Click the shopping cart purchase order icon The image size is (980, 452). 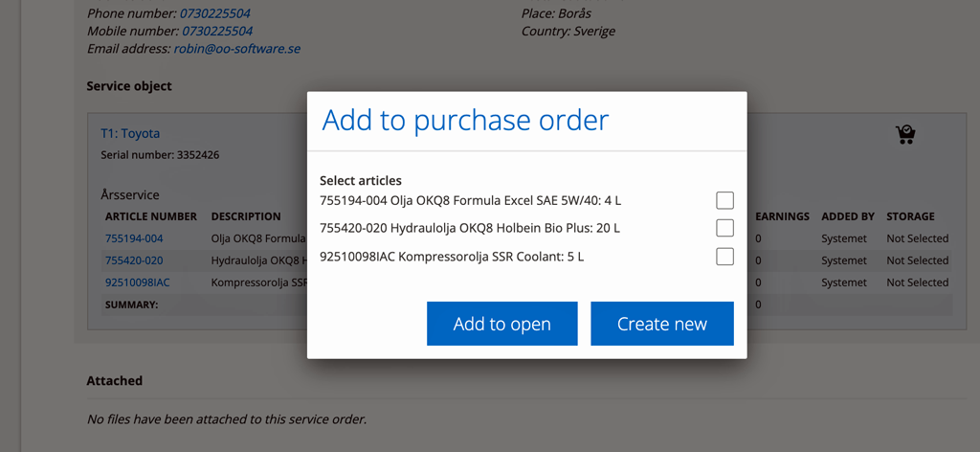(905, 134)
